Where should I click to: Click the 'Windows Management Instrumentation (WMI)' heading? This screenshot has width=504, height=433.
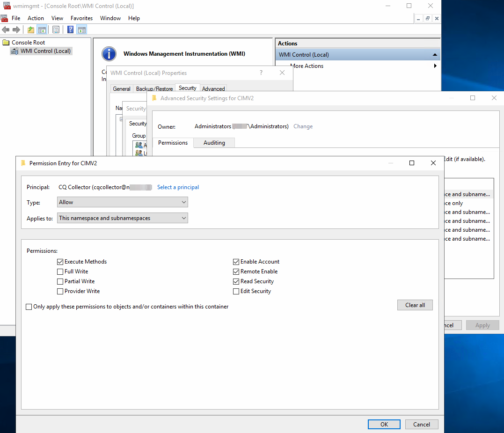point(184,54)
